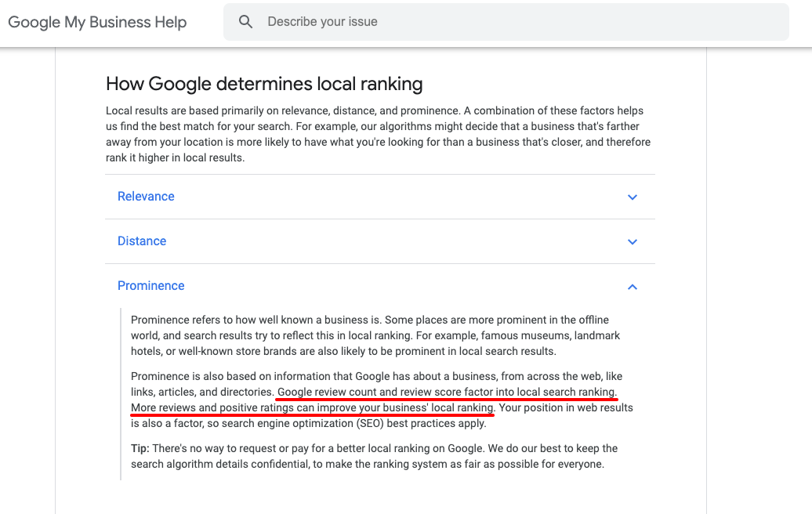Viewport: 812px width, 514px height.
Task: Click the underlined 'More reviews and positive ratings' sentence
Action: pos(313,407)
